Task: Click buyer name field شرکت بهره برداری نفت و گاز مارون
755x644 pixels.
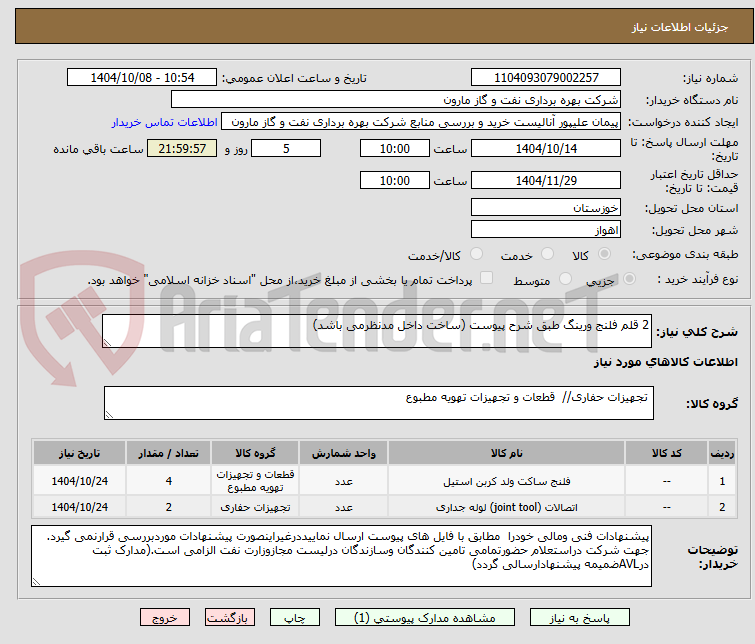Action: click(x=396, y=100)
